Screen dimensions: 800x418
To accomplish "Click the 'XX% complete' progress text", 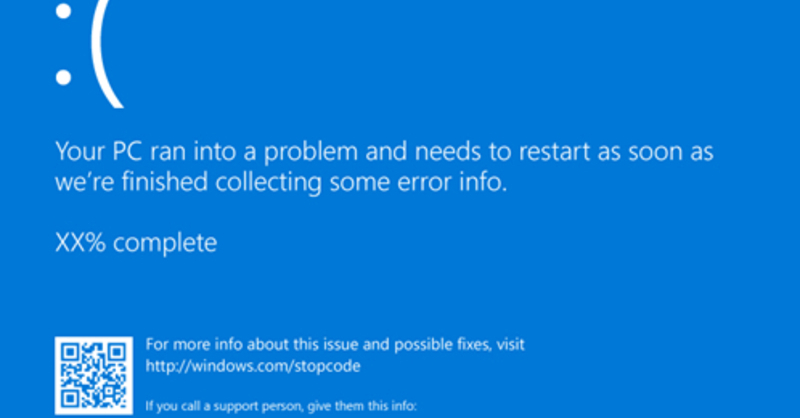I will [136, 242].
